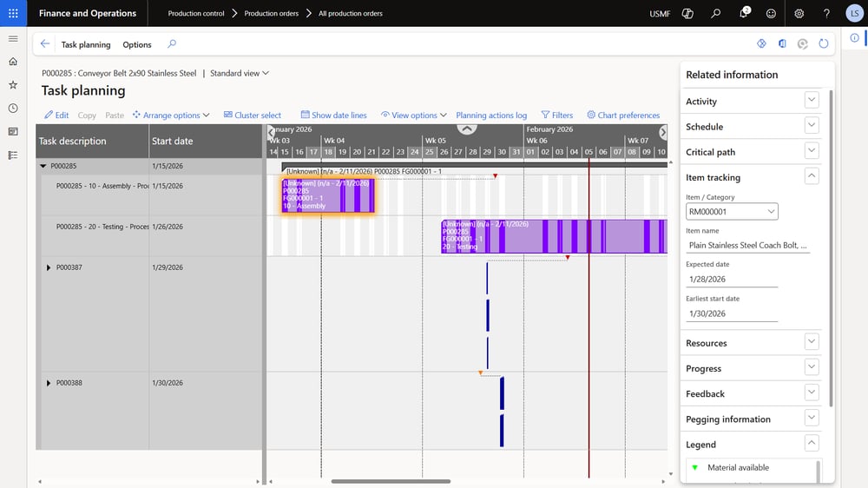Click the action pane search magnifier
This screenshot has width=868, height=488.
pos(172,43)
